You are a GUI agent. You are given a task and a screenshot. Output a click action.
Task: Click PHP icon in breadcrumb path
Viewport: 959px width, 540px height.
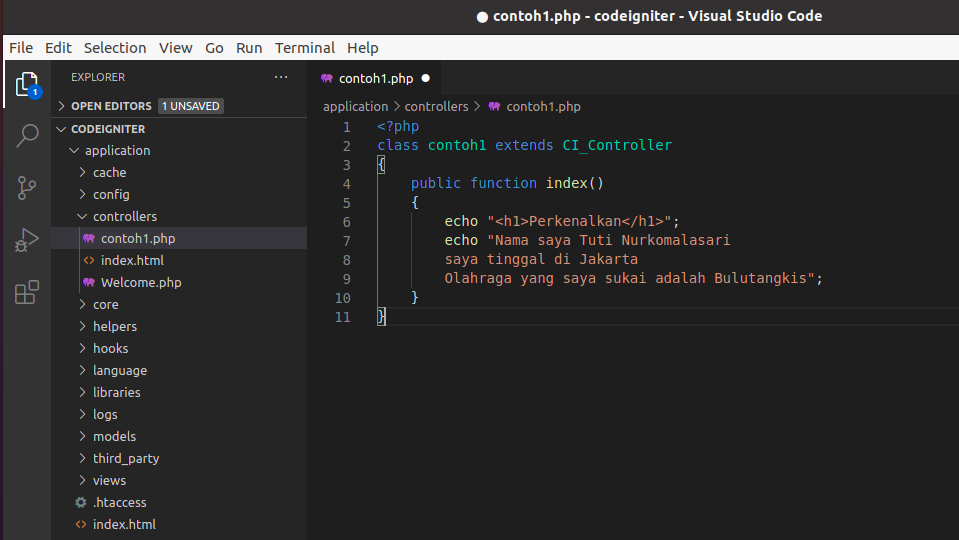(494, 106)
